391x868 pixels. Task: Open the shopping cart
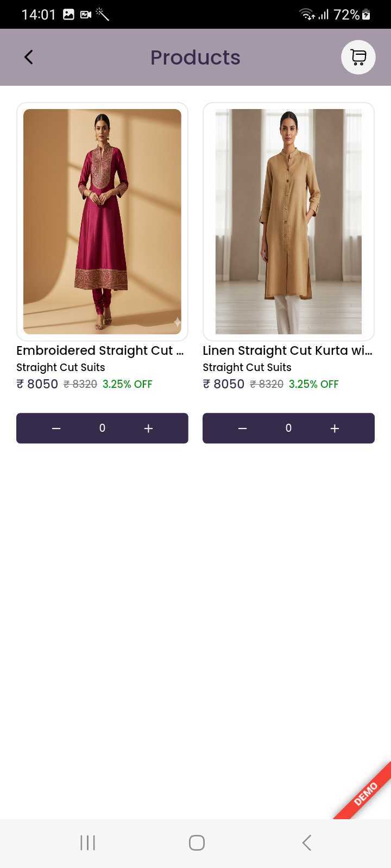point(358,57)
